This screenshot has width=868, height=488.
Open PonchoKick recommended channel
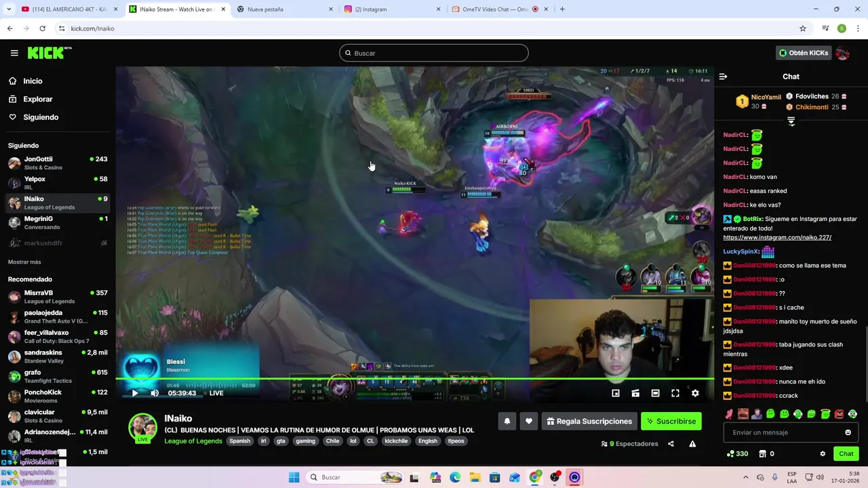(x=58, y=396)
